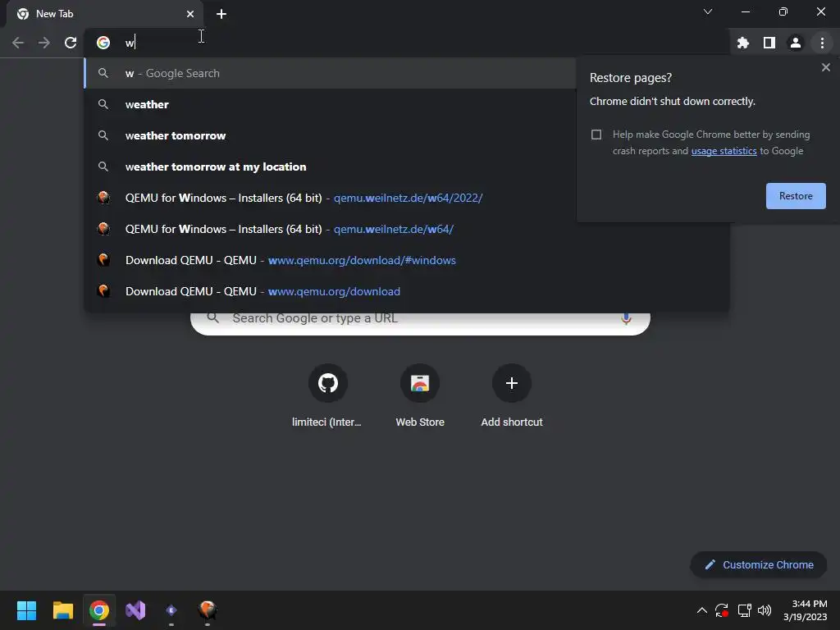Open Visual Studio from the taskbar
The height and width of the screenshot is (630, 840).
(x=135, y=610)
